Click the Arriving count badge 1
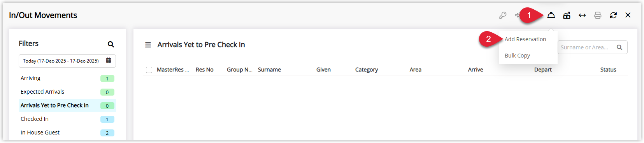The width and height of the screenshot is (644, 143). pyautogui.click(x=107, y=78)
